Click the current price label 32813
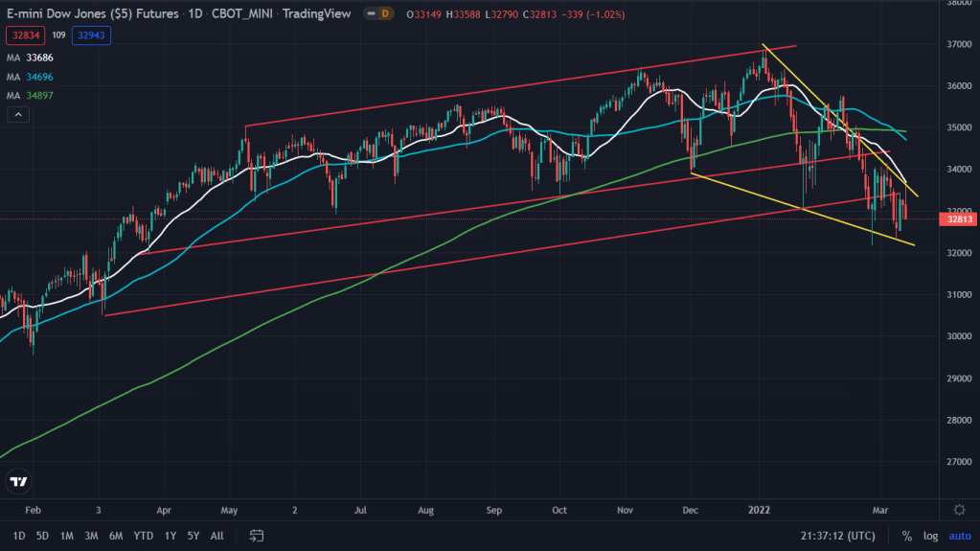The width and height of the screenshot is (980, 551). (x=959, y=219)
